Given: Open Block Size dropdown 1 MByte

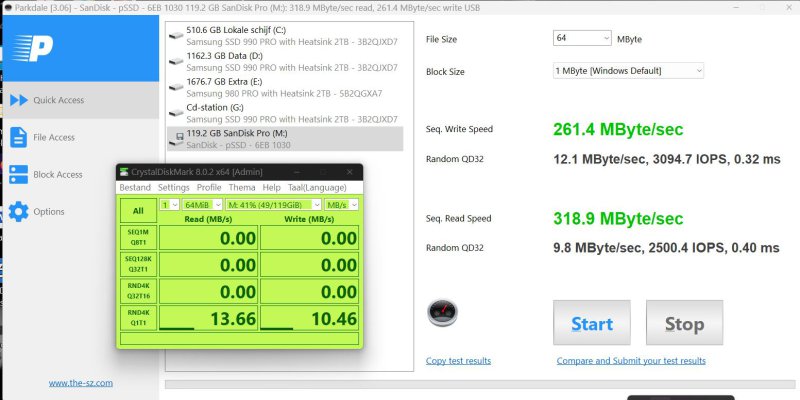Looking at the screenshot, I should pos(628,71).
